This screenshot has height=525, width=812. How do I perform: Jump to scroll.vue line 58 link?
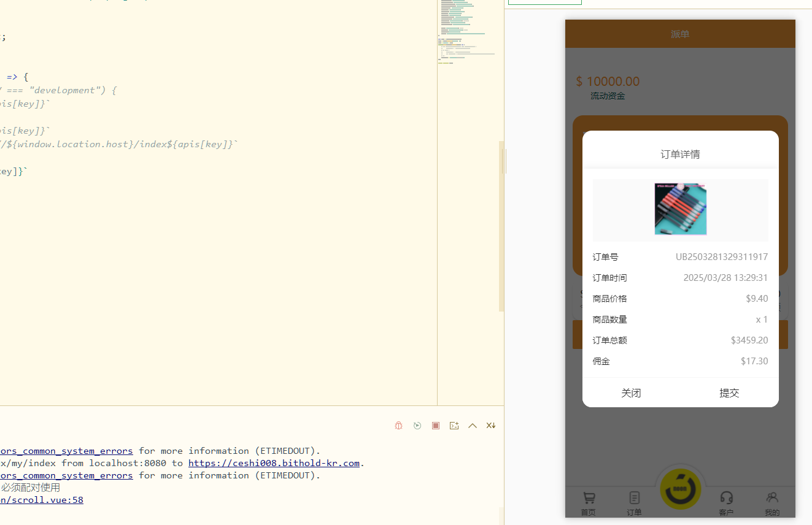pyautogui.click(x=42, y=499)
